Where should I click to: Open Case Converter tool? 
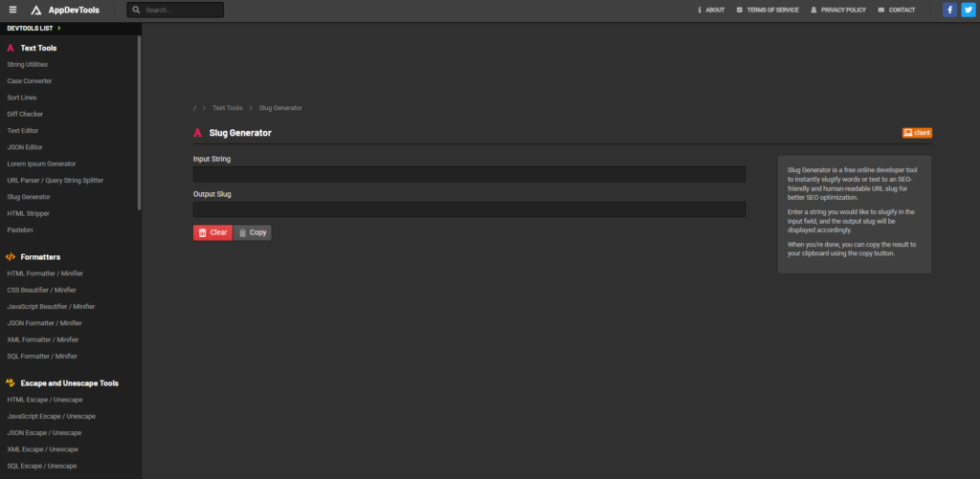point(30,81)
